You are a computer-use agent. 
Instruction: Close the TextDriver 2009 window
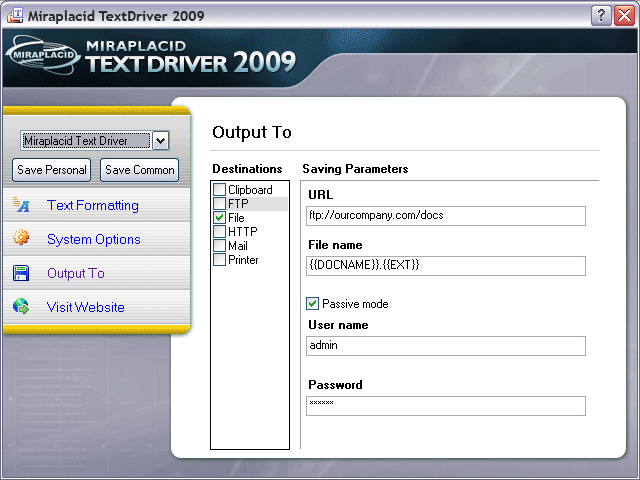(x=624, y=16)
